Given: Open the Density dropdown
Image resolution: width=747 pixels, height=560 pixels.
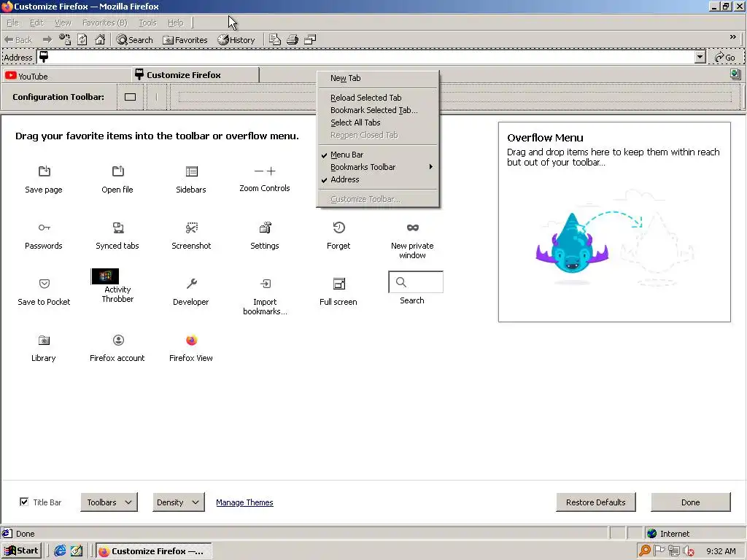Looking at the screenshot, I should tap(178, 502).
